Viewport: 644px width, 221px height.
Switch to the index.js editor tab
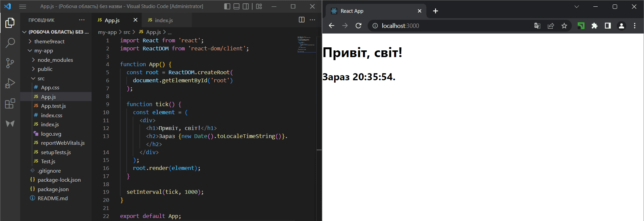[x=164, y=20]
